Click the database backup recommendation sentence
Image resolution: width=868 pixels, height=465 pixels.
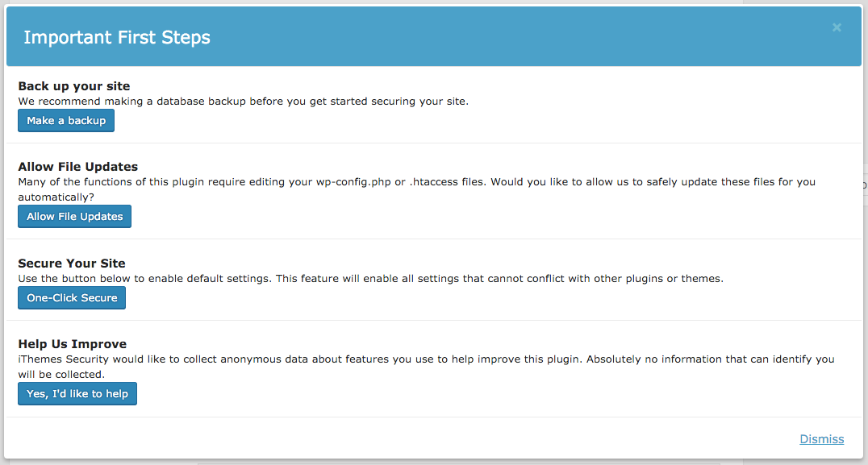[243, 102]
